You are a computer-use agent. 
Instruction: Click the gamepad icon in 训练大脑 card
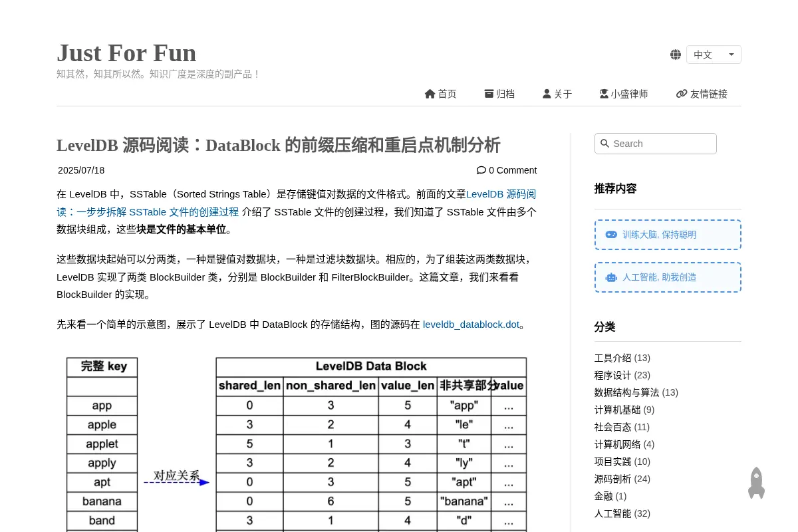(611, 235)
